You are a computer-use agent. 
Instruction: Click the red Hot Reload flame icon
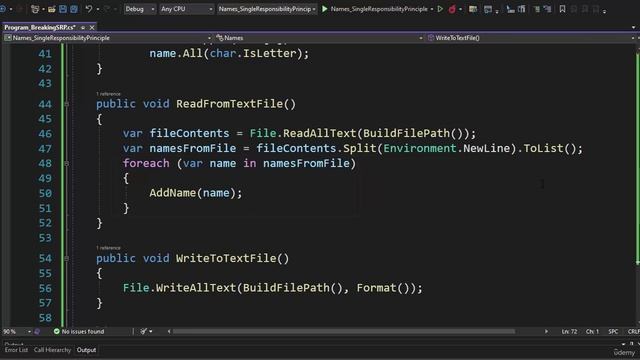pos(452,9)
